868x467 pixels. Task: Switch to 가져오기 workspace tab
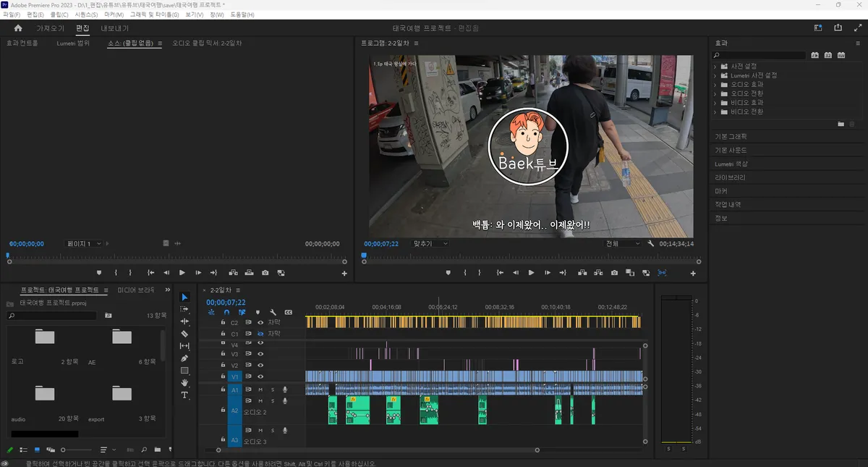pyautogui.click(x=51, y=28)
